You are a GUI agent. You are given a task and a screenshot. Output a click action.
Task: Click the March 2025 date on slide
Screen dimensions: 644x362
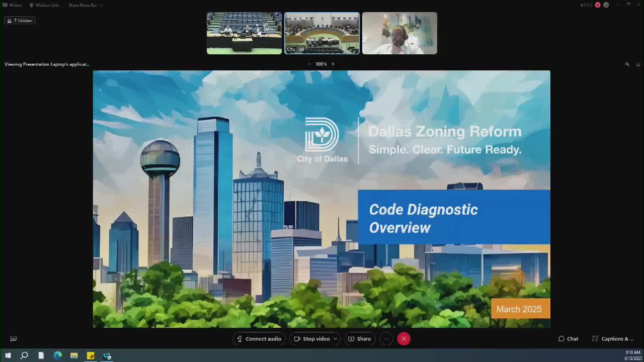(519, 309)
